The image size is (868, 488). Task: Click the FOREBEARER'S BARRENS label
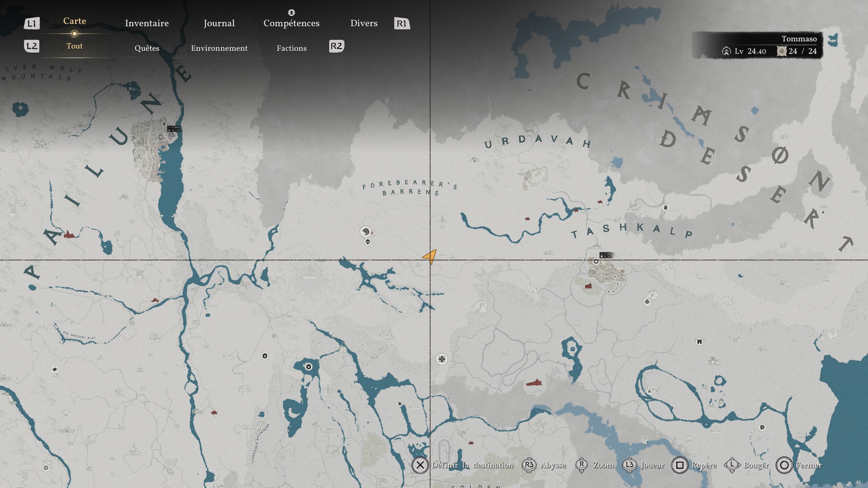410,188
